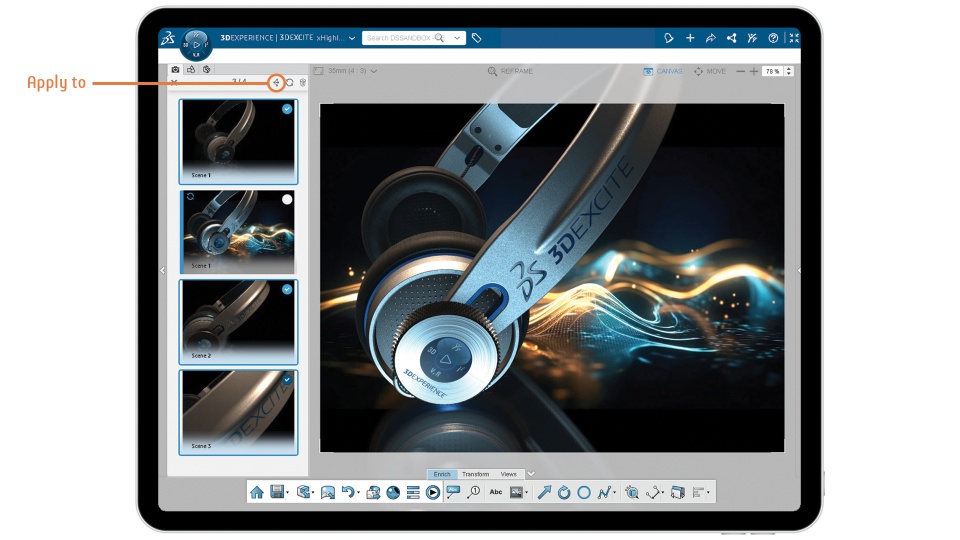Image resolution: width=960 pixels, height=540 pixels.
Task: Uncheck the Scene 3 thumbnail checkmark
Action: pos(287,380)
